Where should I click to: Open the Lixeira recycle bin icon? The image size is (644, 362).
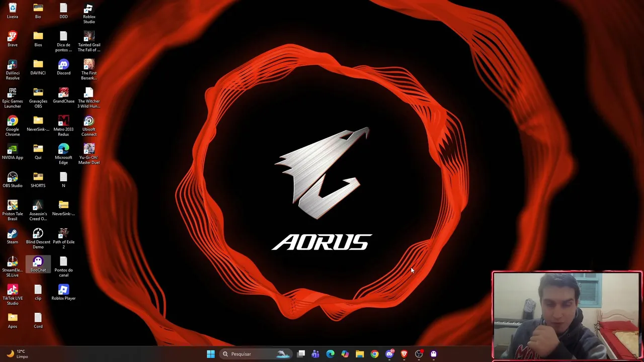coord(13,11)
